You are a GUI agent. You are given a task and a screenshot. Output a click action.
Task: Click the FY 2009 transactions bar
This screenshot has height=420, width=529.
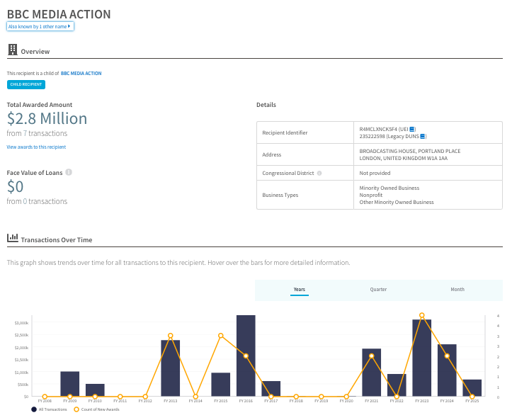click(69, 384)
